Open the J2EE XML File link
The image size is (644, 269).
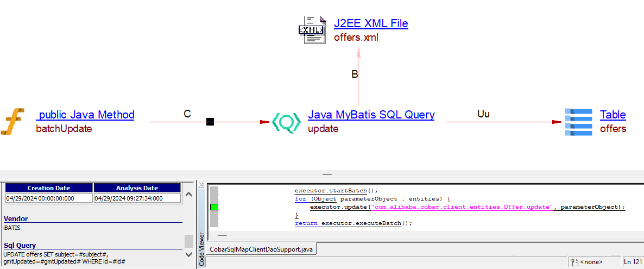click(x=371, y=23)
